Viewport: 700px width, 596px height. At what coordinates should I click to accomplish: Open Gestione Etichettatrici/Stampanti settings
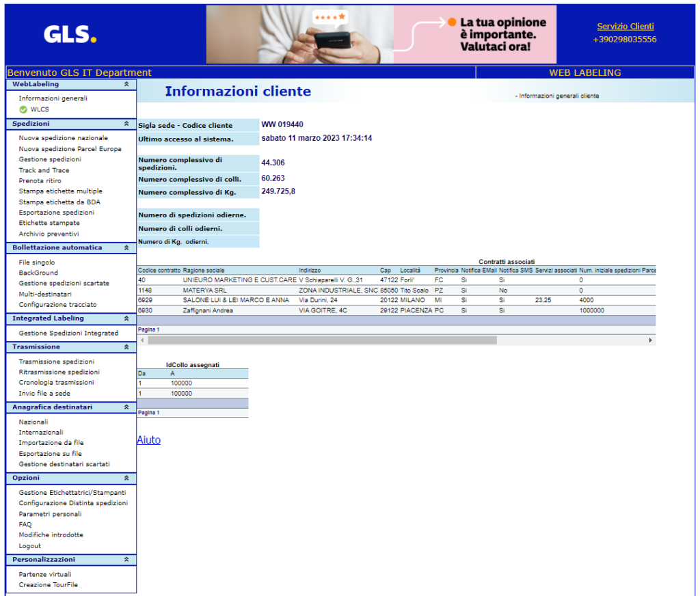[72, 493]
